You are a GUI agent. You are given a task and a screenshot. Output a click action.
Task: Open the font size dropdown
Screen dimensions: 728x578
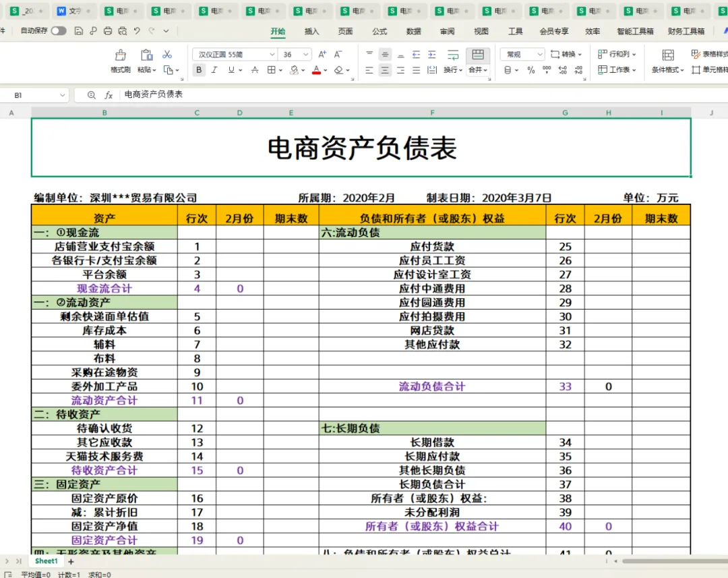pyautogui.click(x=305, y=55)
